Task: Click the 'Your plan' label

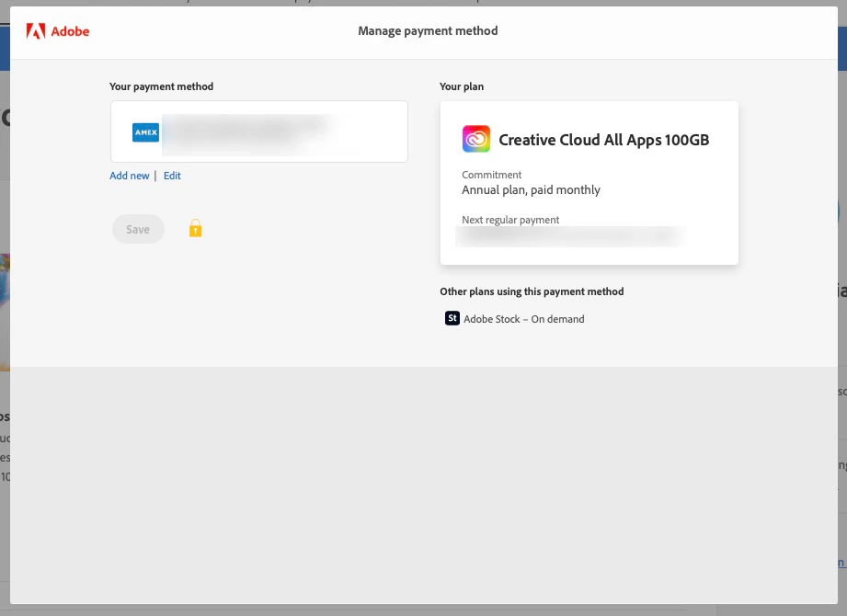Action: click(x=462, y=86)
